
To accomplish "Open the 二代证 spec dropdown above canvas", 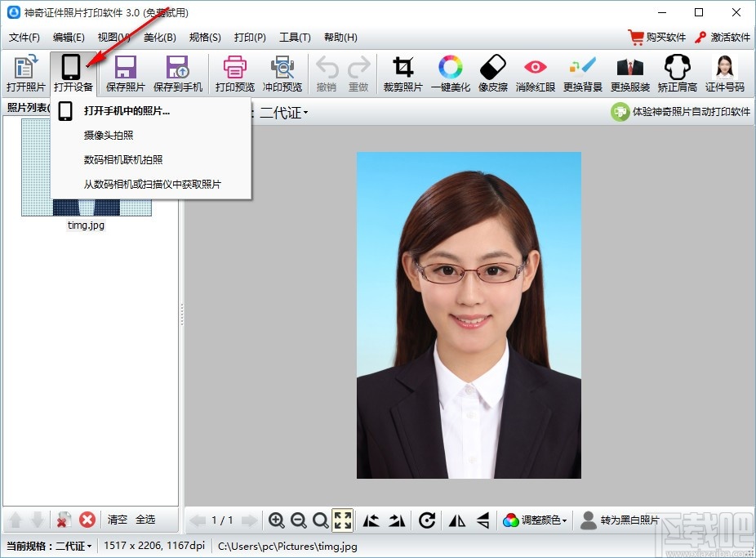I will click(x=284, y=113).
